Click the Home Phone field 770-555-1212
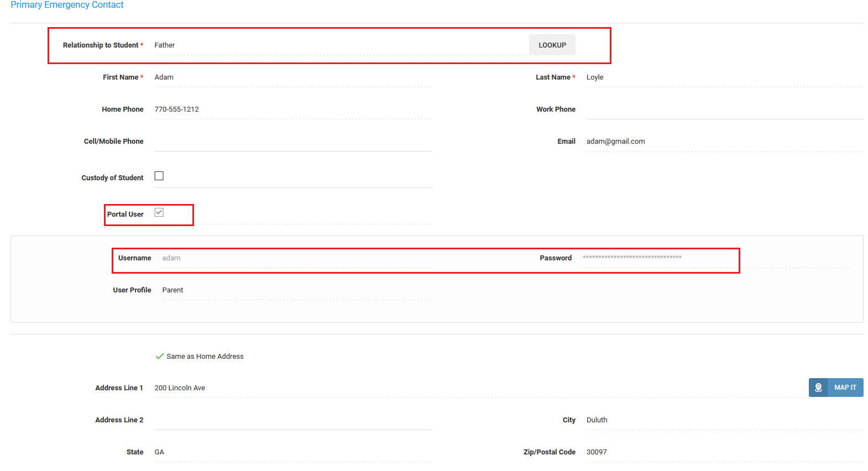 point(293,109)
